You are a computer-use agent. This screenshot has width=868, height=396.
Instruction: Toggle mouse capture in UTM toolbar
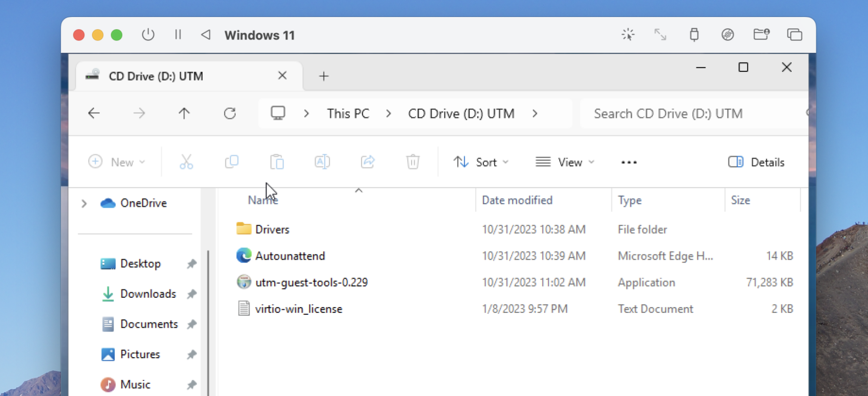[x=628, y=34]
